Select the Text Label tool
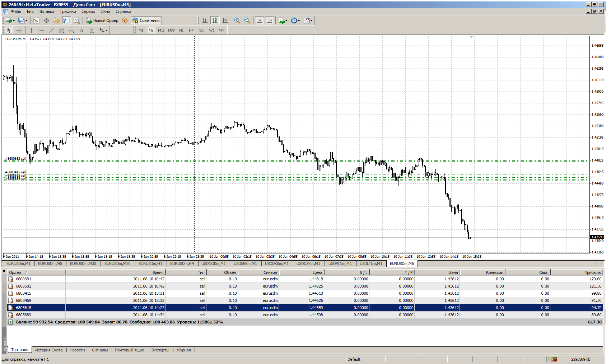The width and height of the screenshot is (606, 364). coord(92,30)
